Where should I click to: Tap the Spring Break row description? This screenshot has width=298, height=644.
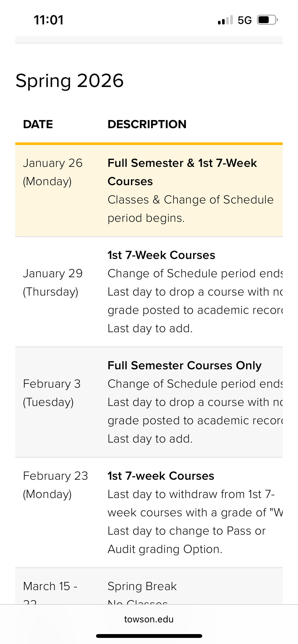coord(142,587)
